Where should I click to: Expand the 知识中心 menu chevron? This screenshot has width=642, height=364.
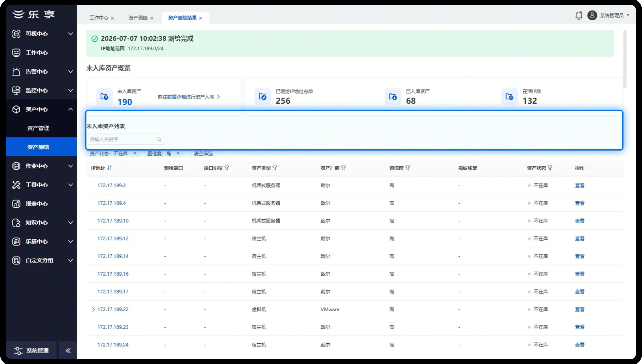point(70,223)
